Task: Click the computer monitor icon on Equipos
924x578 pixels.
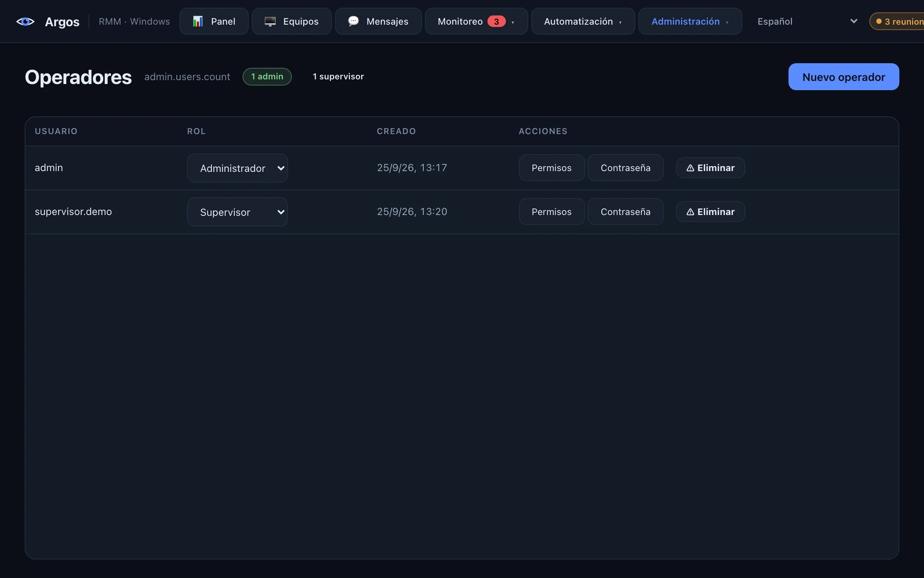Action: click(x=270, y=21)
